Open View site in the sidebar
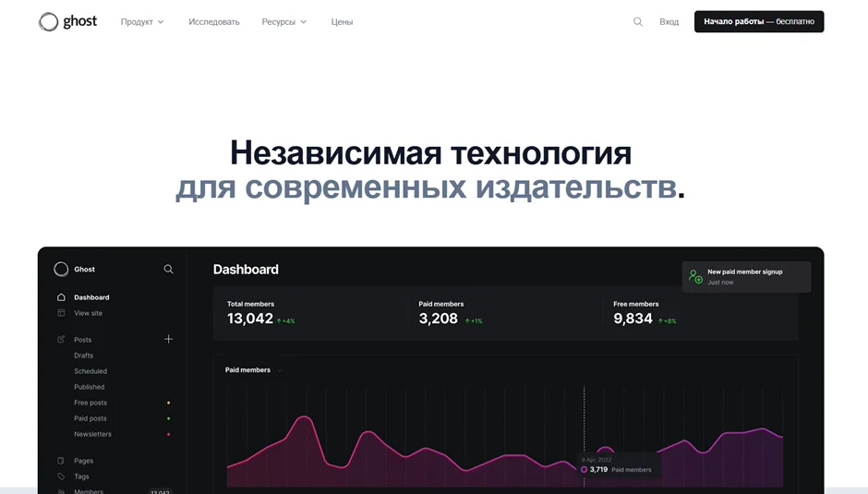Image resolution: width=868 pixels, height=494 pixels. pos(88,313)
